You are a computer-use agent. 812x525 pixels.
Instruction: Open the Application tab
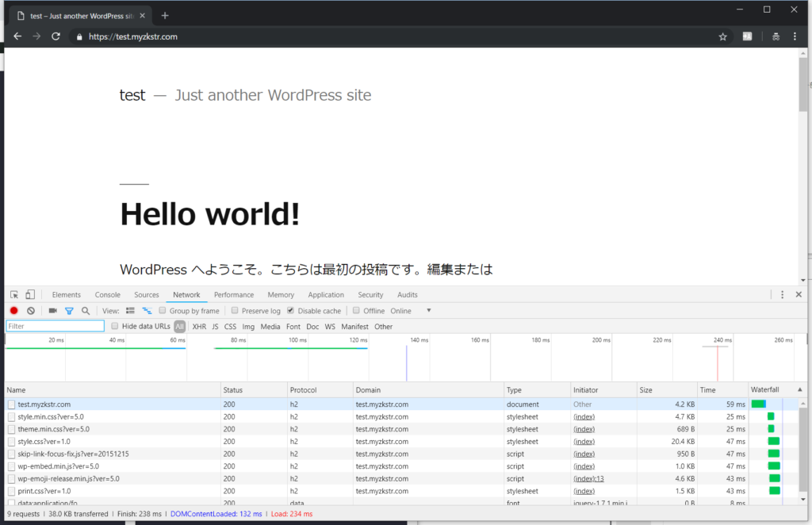coord(326,294)
